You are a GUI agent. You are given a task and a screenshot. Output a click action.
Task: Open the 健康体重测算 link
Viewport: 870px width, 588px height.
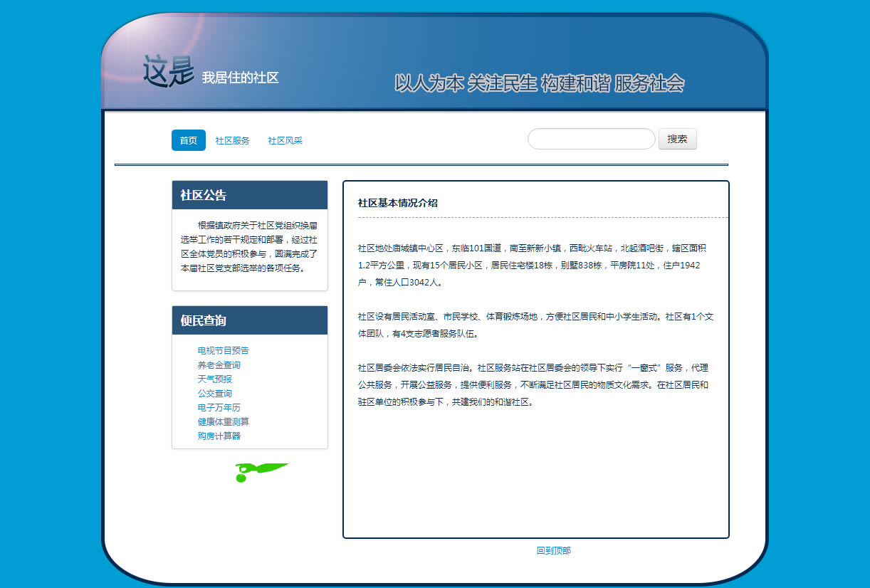pyautogui.click(x=224, y=421)
